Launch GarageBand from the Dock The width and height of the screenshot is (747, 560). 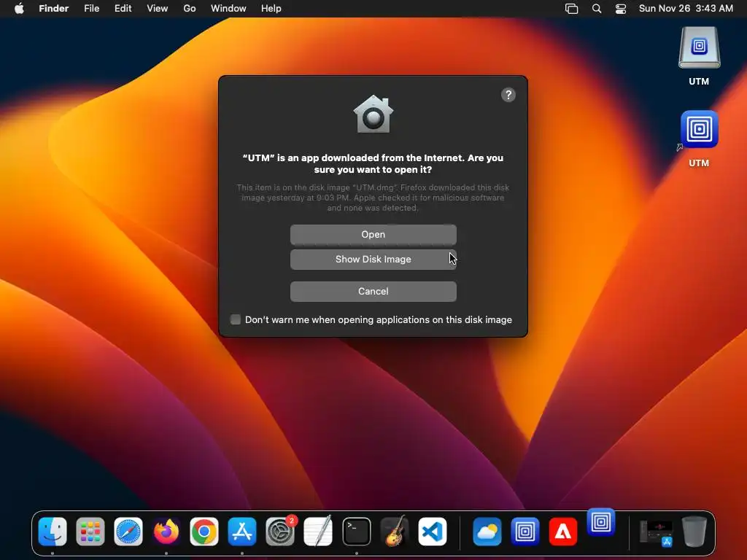coord(395,531)
